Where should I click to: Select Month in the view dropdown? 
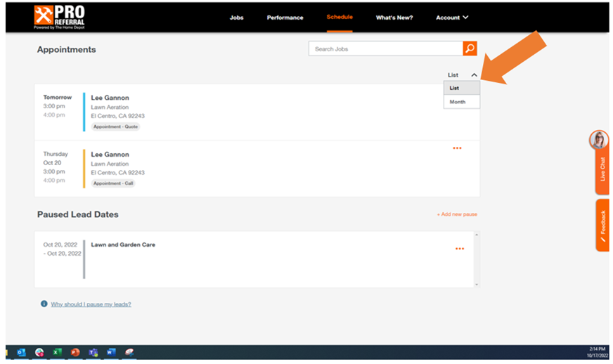tap(458, 102)
